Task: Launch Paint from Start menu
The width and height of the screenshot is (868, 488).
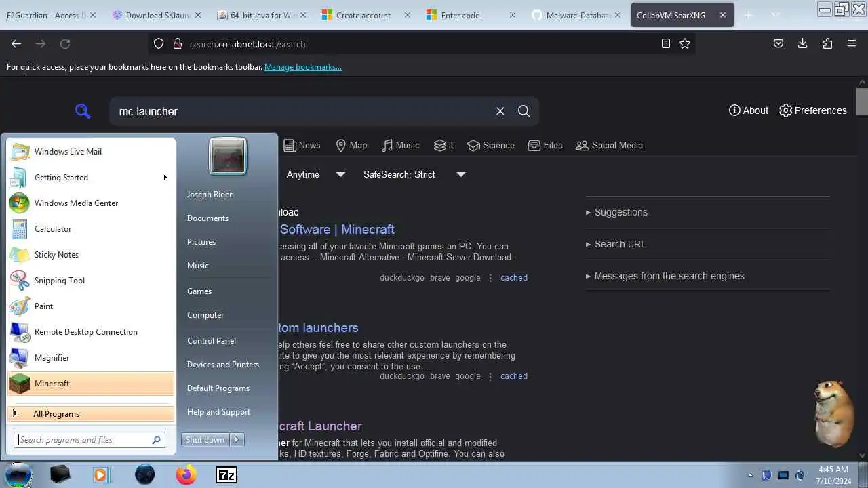Action: (x=91, y=306)
